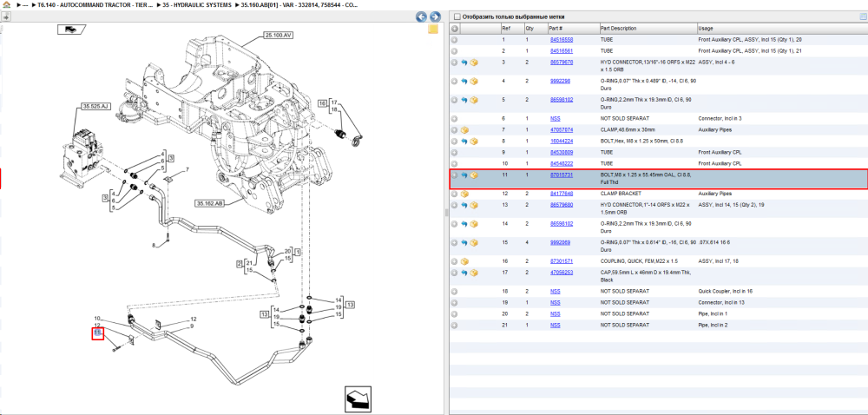
Task: Open breadcrumb '---' level
Action: click(x=25, y=4)
